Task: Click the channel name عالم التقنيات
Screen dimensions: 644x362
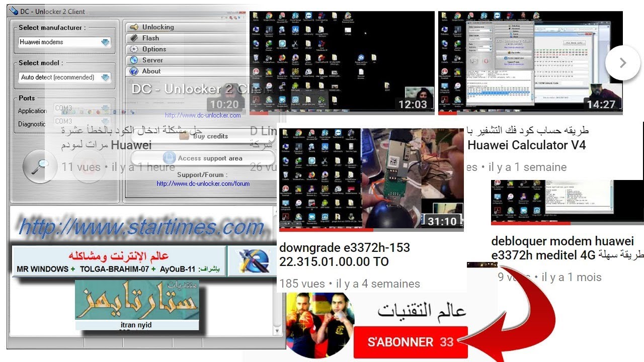Action: [x=422, y=310]
